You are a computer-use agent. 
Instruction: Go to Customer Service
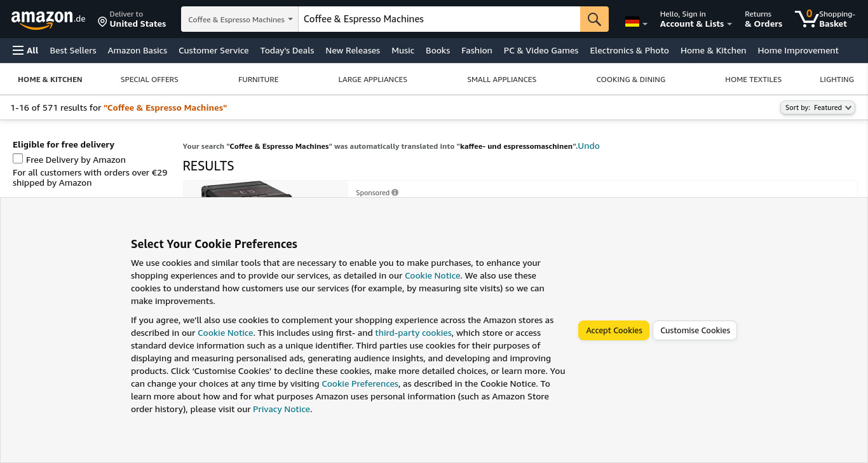click(214, 50)
